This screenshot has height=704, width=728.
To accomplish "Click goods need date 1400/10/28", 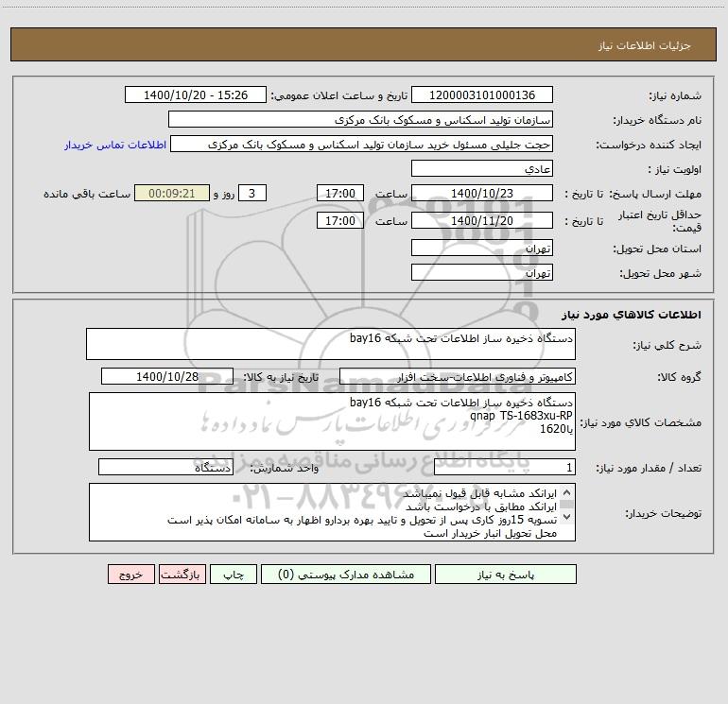I will tap(167, 376).
